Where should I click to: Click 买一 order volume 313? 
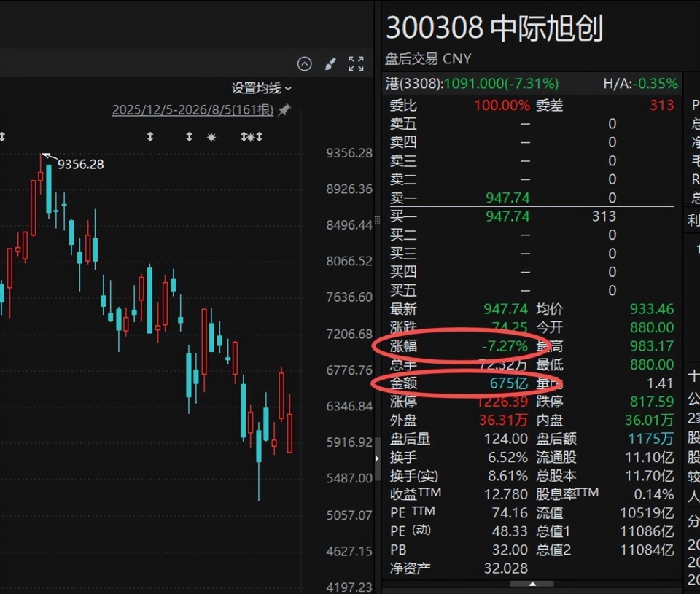[x=604, y=216]
